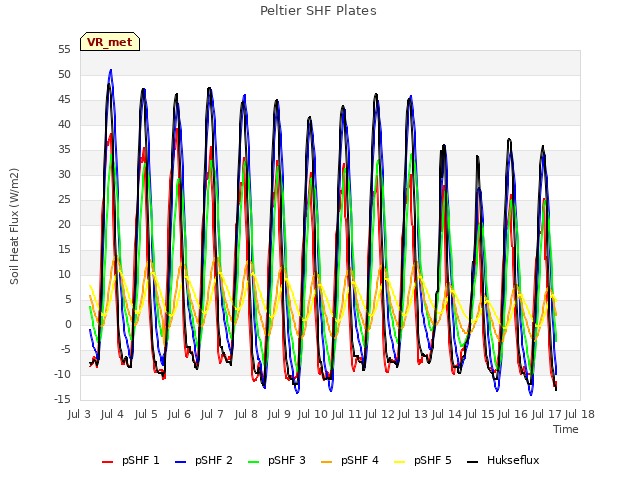Click the Time axis title
This screenshot has height=480, width=640.
(x=566, y=429)
